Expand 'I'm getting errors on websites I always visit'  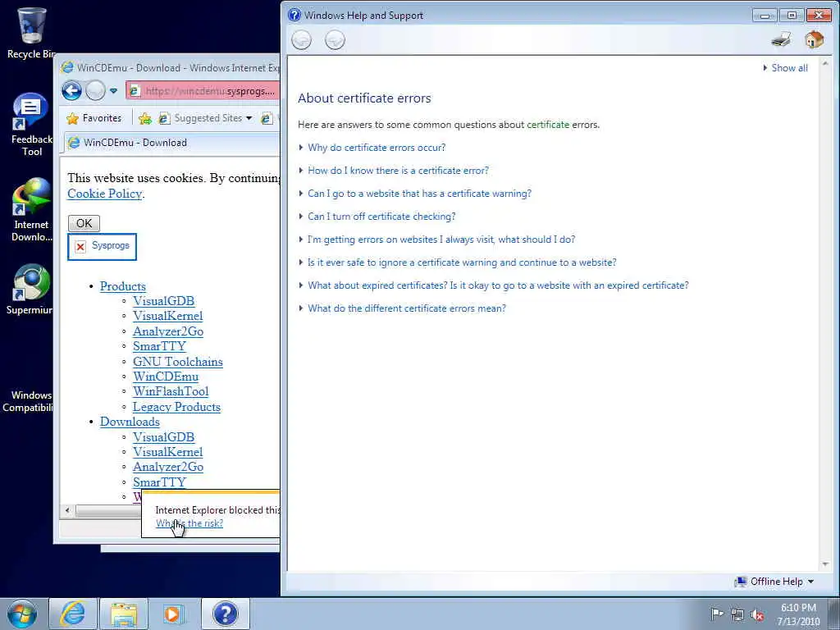441,240
